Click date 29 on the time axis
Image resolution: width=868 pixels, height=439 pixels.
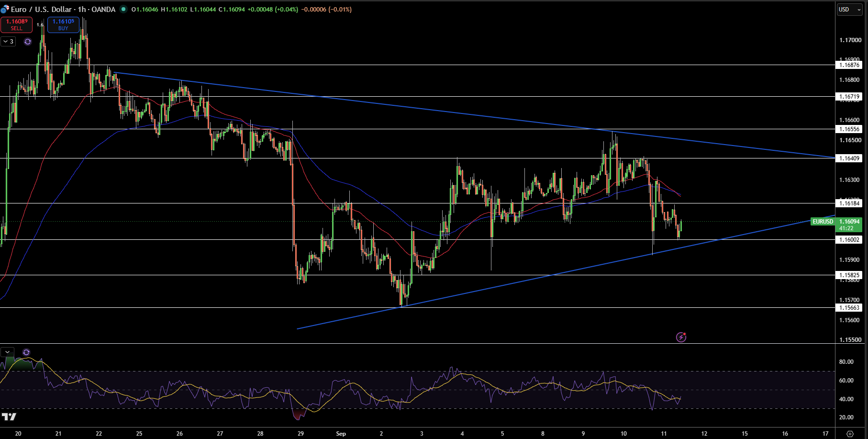pos(300,434)
